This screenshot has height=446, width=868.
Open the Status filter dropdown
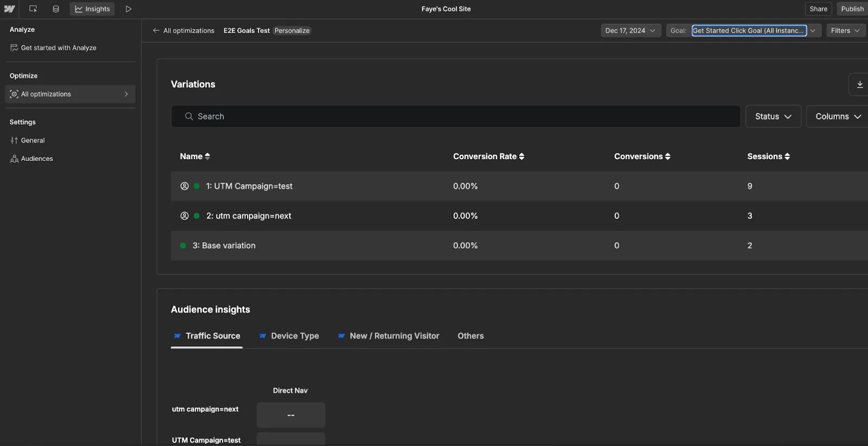pos(773,117)
